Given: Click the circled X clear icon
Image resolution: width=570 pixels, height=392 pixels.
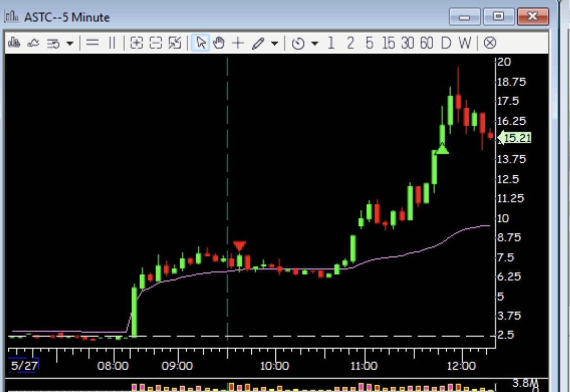Looking at the screenshot, I should click(490, 43).
